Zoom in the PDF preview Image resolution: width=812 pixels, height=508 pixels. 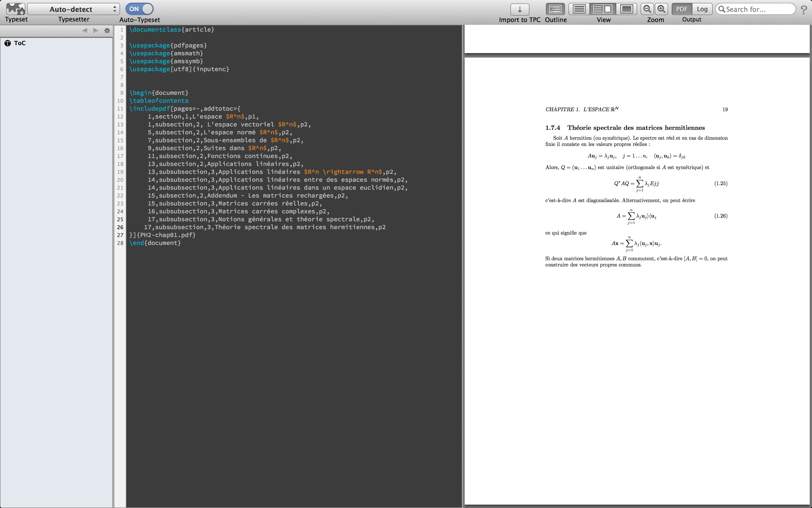[661, 9]
